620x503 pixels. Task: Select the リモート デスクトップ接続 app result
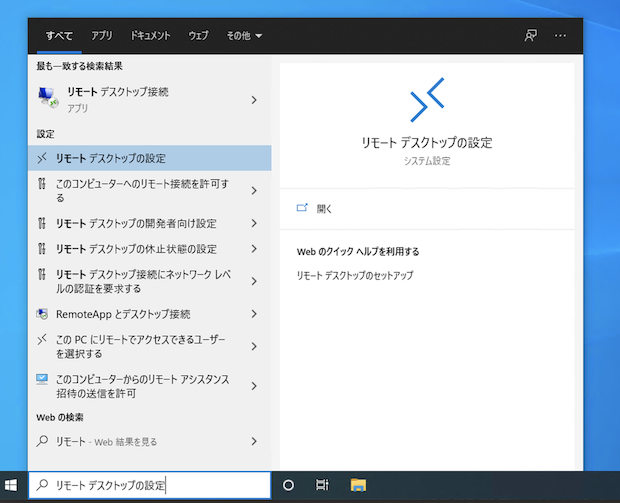tap(149, 99)
